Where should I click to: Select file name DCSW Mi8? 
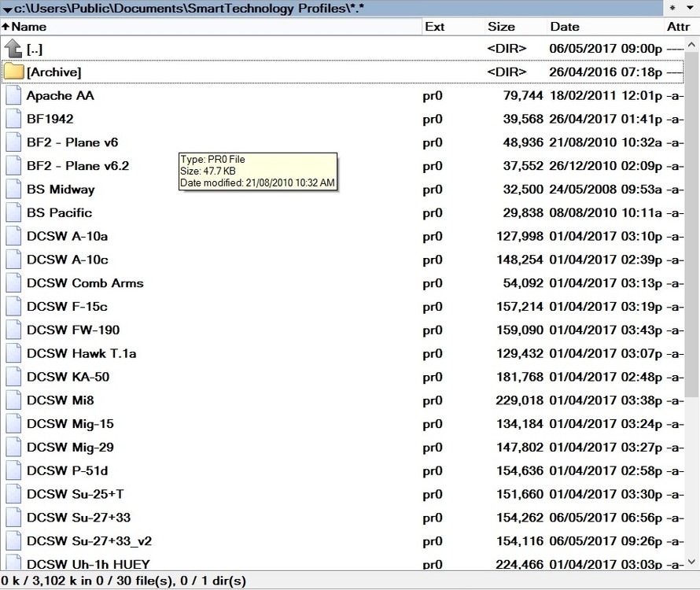coord(61,400)
